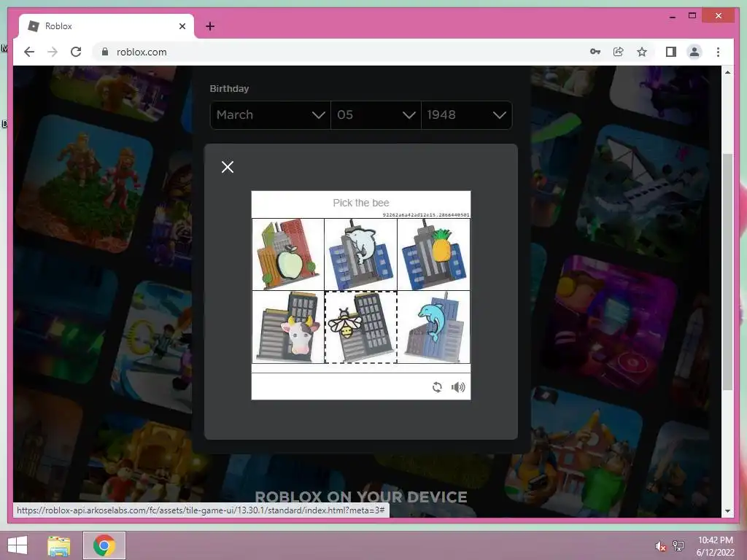
Task: Pick the bee building tile
Action: click(360, 327)
